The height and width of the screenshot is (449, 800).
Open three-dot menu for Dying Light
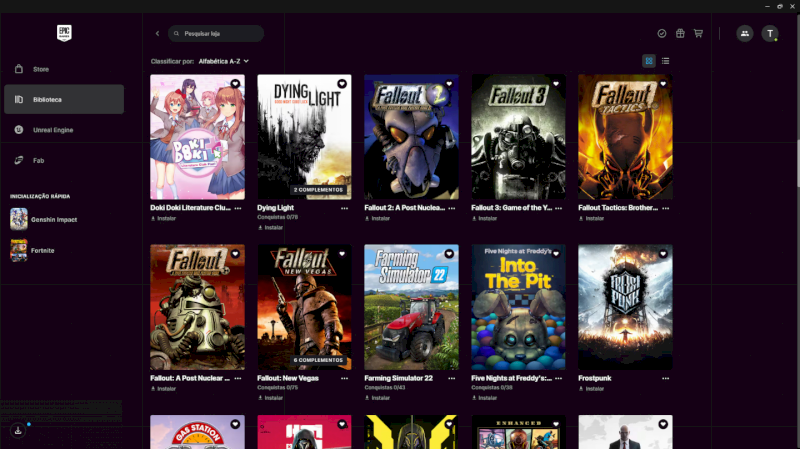point(345,208)
